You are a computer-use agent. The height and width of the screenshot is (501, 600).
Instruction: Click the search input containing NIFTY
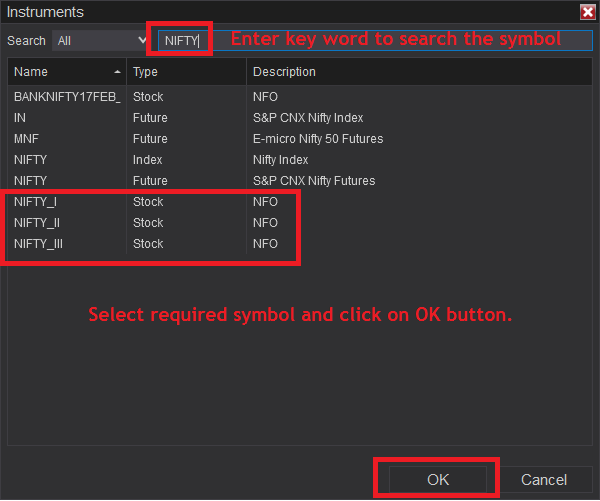[x=375, y=41]
